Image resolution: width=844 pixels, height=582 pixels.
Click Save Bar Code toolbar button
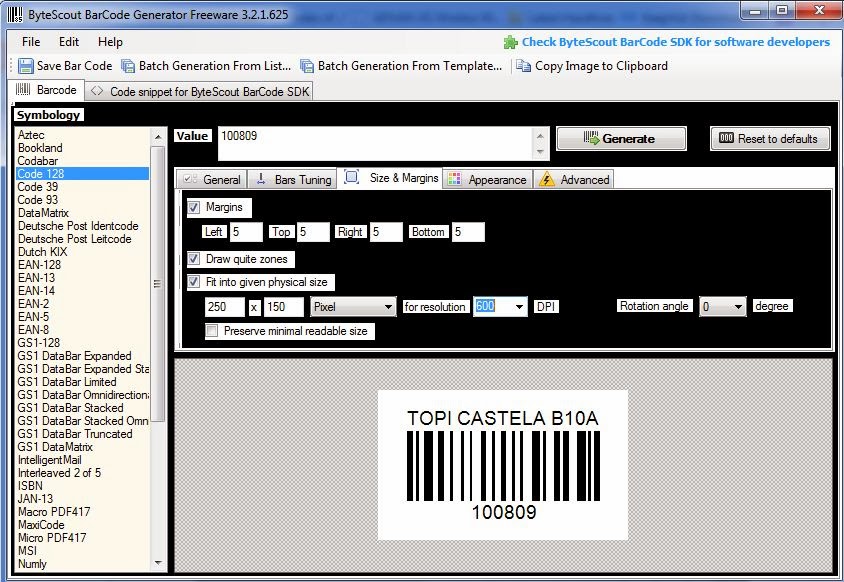(x=65, y=66)
